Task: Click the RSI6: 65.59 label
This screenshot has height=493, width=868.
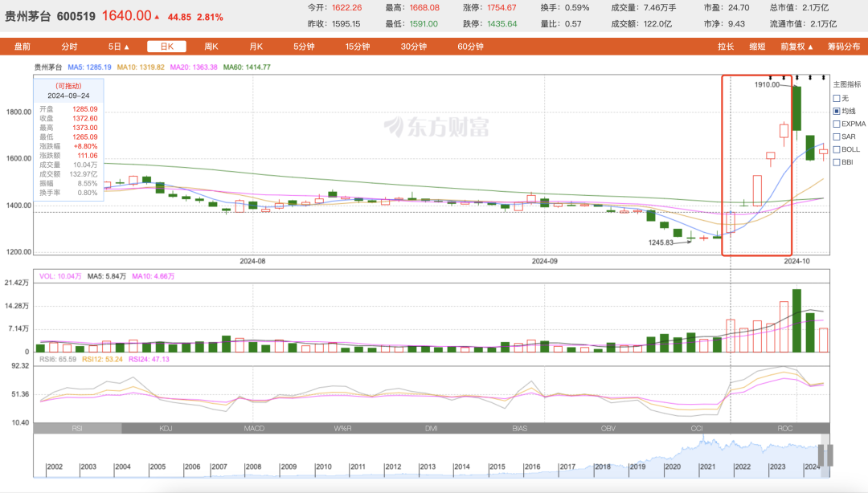Action: click(x=58, y=359)
